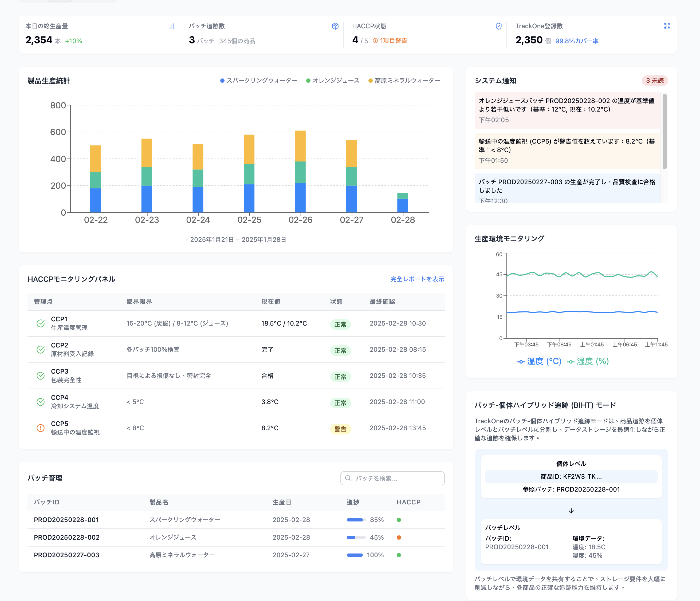Click shield icon in HACCP status card

click(x=498, y=26)
